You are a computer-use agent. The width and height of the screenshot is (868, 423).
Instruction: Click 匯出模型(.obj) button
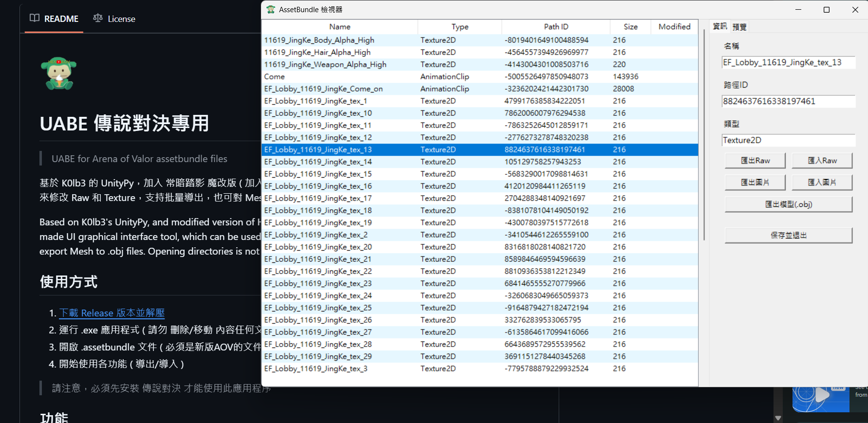point(788,204)
